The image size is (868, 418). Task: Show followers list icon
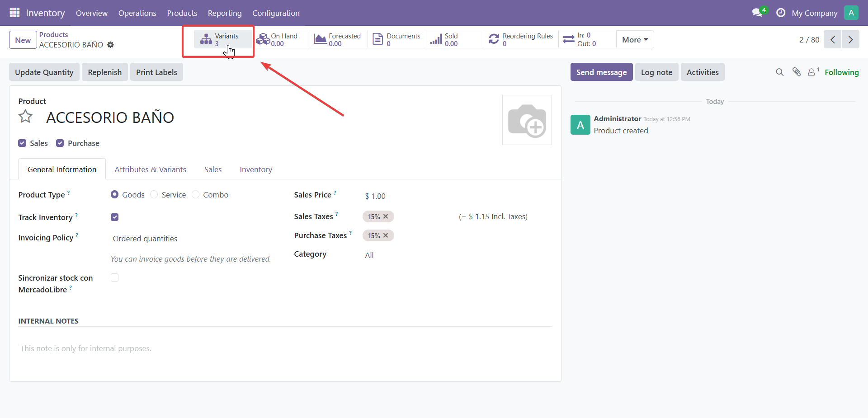[813, 72]
